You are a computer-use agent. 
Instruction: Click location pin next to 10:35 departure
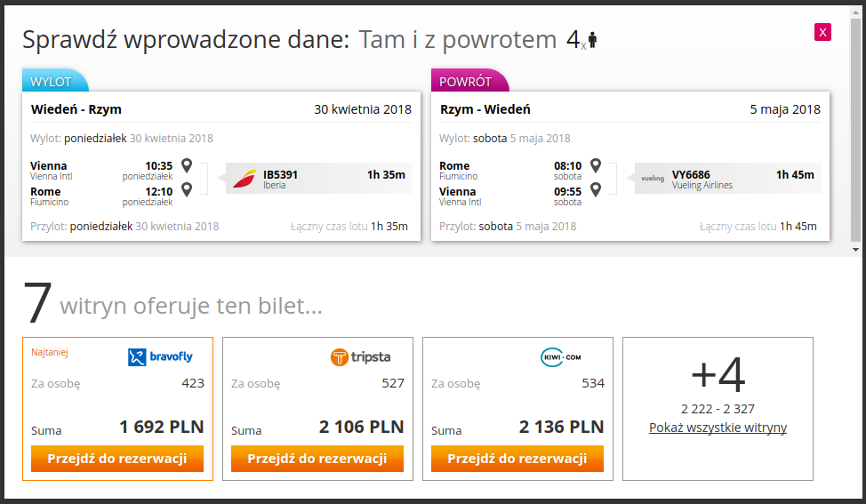[187, 164]
